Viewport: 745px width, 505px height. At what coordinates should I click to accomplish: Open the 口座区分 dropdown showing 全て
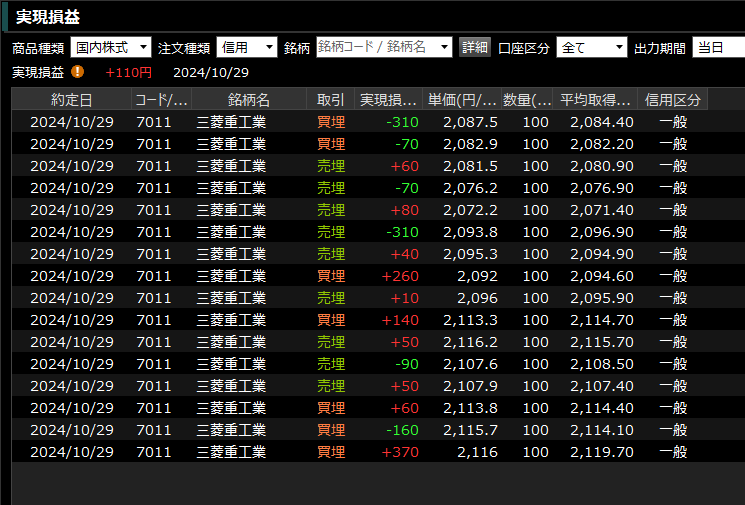[x=592, y=48]
